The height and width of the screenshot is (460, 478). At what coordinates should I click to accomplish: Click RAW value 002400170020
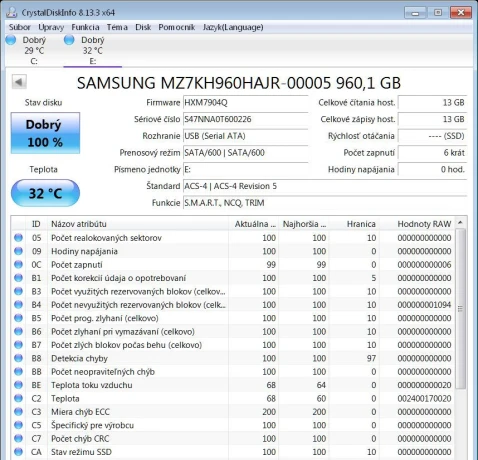[424, 398]
